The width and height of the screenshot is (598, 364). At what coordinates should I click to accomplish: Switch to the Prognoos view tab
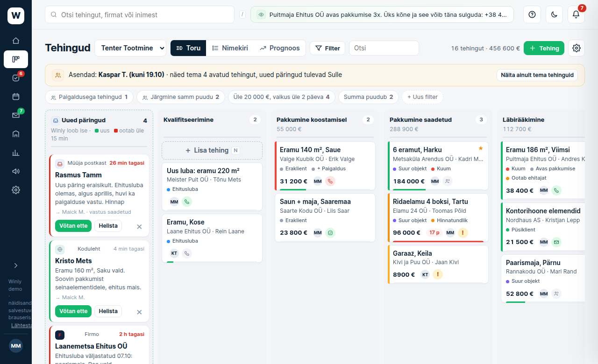(x=280, y=48)
